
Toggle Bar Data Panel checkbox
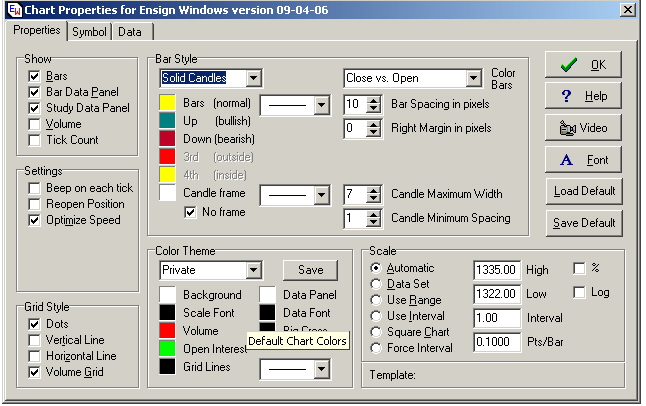point(34,92)
